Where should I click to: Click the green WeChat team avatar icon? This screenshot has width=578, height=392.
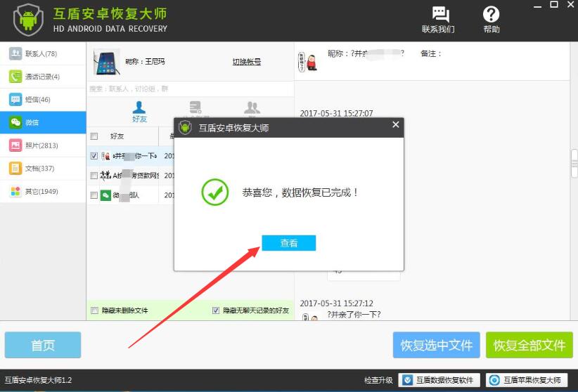[105, 195]
